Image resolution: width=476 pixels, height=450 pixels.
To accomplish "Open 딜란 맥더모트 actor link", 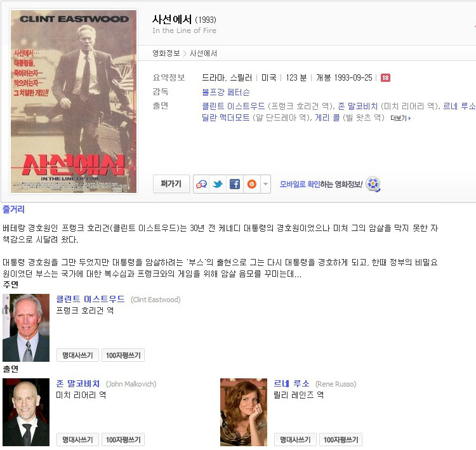I will tap(226, 117).
